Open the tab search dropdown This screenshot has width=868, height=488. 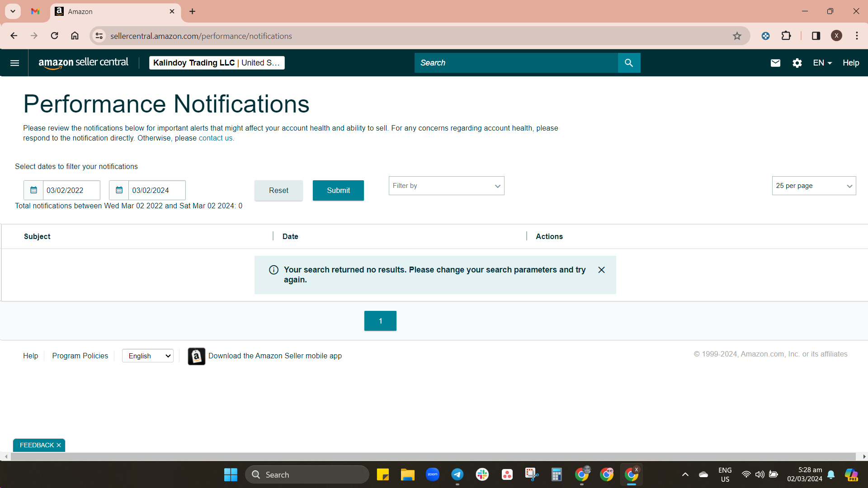pyautogui.click(x=13, y=11)
